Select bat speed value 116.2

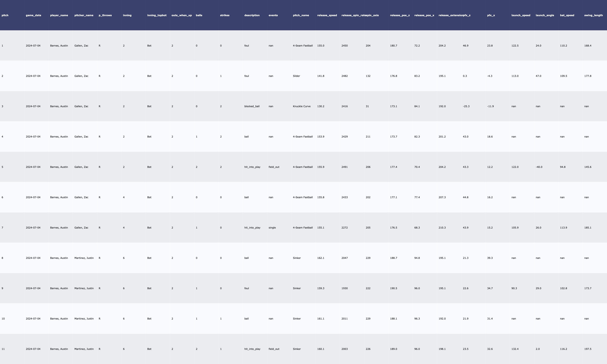(x=563, y=349)
